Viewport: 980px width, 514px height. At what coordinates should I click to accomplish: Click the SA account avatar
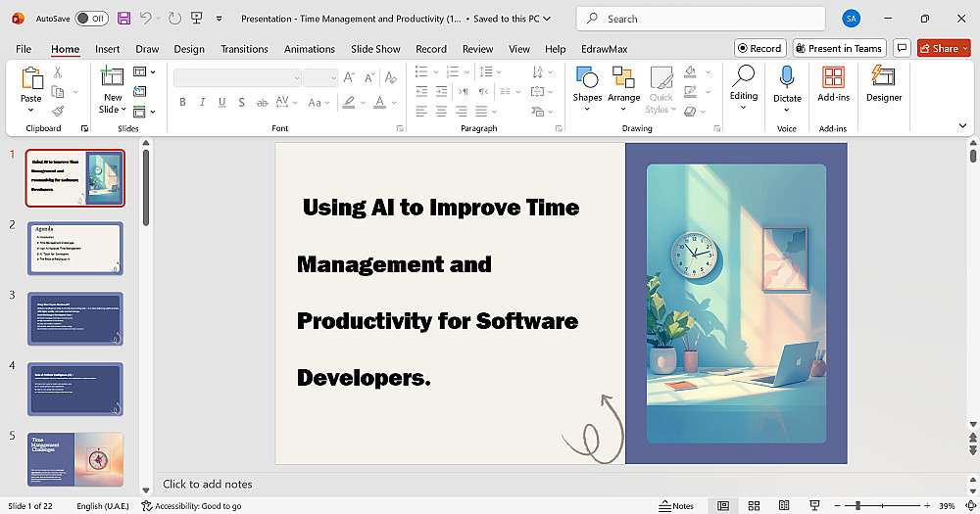tap(851, 19)
